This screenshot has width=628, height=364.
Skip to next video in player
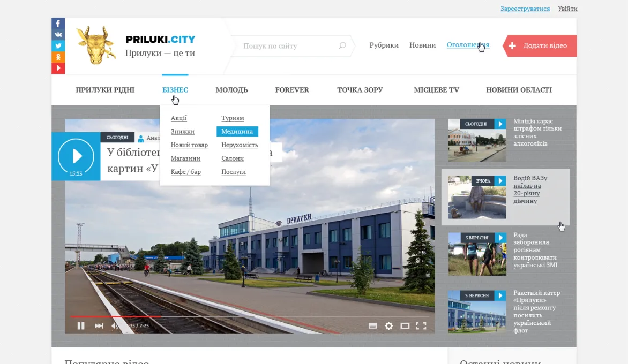coord(99,326)
